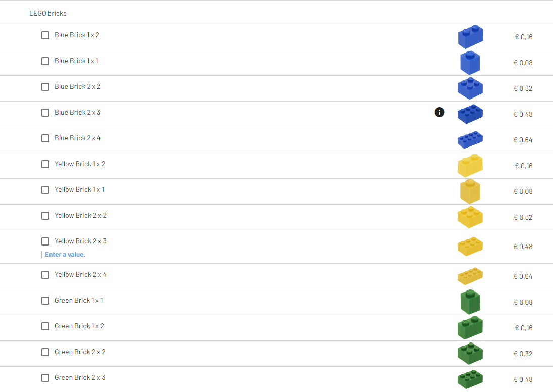This screenshot has height=392, width=553.
Task: Enable the Green Brick 1 x 2 checkbox
Action: click(x=45, y=326)
